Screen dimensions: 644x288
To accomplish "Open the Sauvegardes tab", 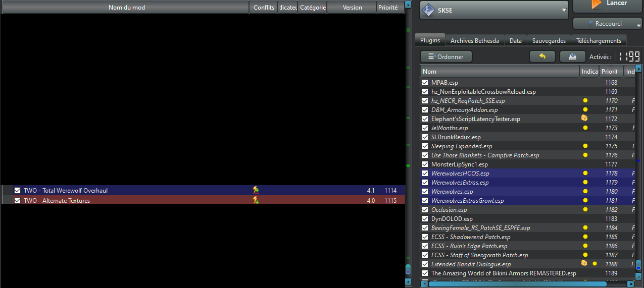I will [549, 41].
